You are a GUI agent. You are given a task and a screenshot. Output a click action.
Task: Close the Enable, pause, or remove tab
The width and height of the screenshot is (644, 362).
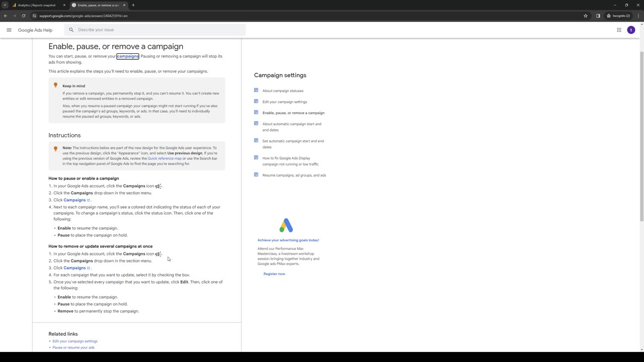coord(124,5)
